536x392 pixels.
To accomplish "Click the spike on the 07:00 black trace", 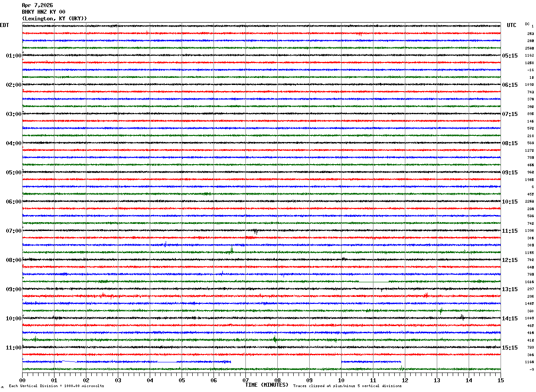I will click(255, 231).
